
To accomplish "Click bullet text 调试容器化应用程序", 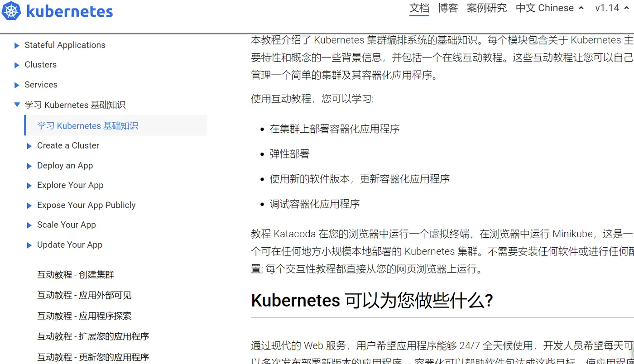I will point(315,204).
